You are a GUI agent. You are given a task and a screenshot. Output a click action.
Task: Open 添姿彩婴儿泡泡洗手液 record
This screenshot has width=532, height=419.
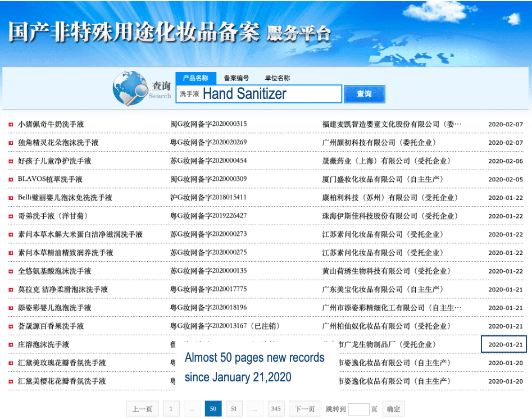[54, 307]
